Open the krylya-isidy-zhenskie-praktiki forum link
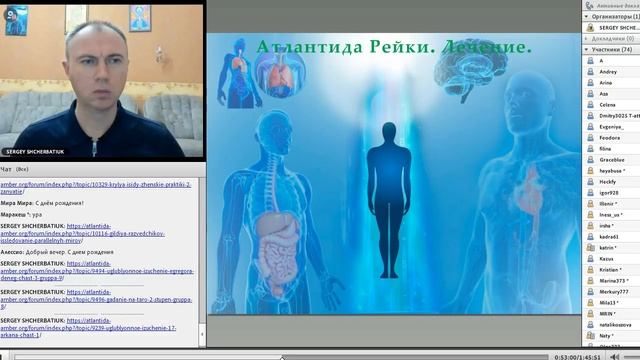 96,188
